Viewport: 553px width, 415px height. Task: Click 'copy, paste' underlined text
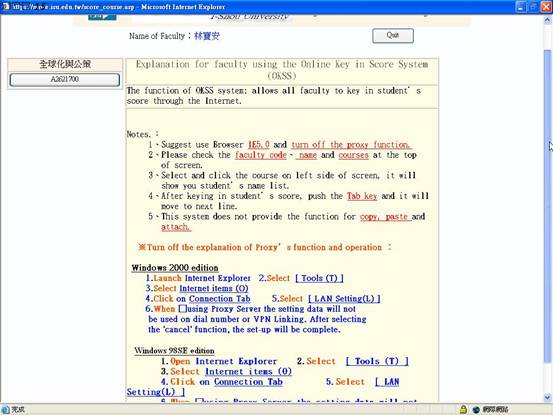[385, 216]
